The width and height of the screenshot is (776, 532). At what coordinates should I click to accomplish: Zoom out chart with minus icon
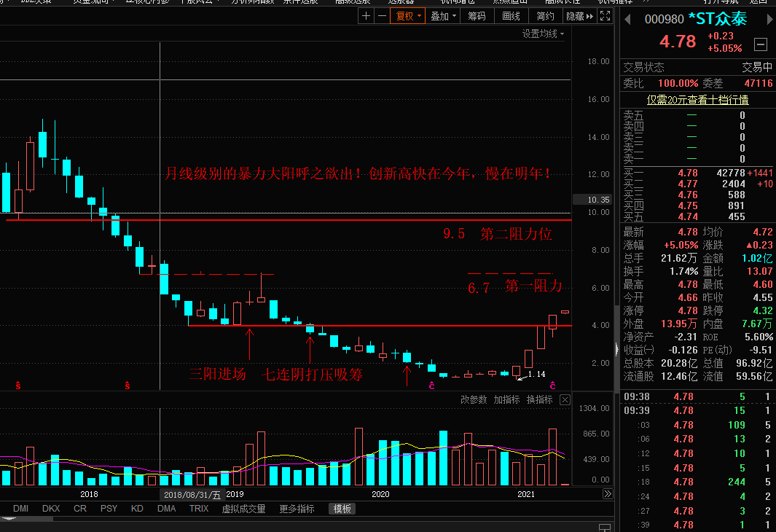382,16
